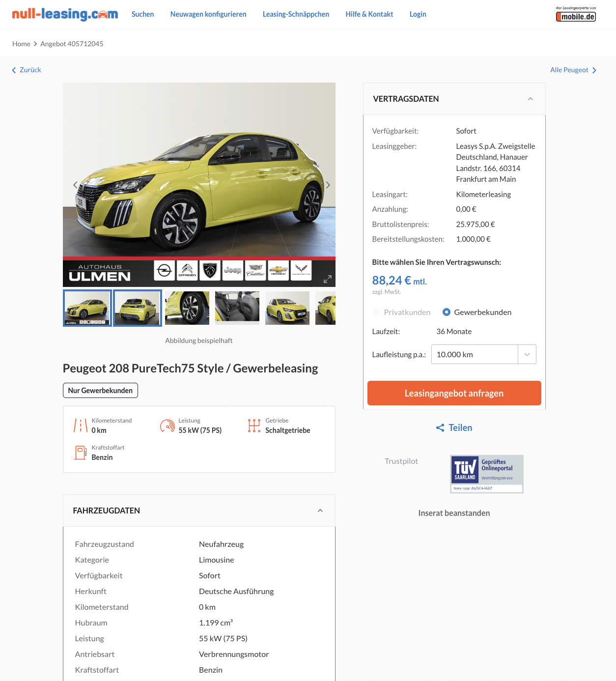Select the rear view car thumbnail
Screen dimensions: 616x681
(138, 308)
